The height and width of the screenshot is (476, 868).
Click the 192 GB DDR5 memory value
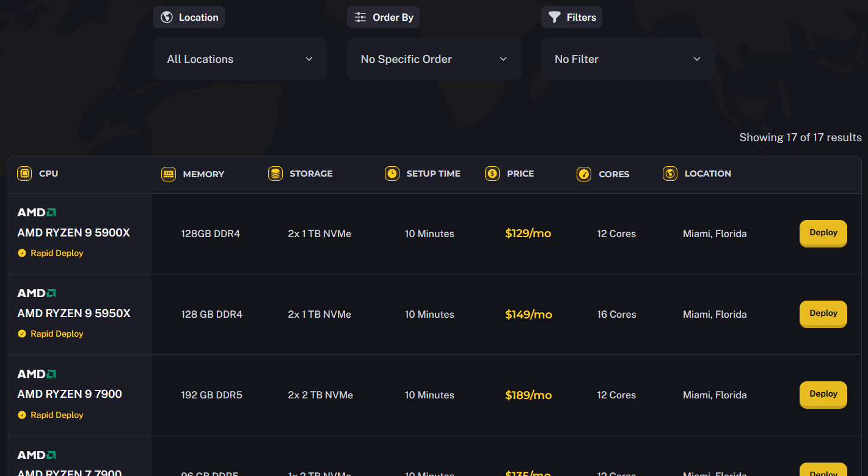tap(212, 395)
